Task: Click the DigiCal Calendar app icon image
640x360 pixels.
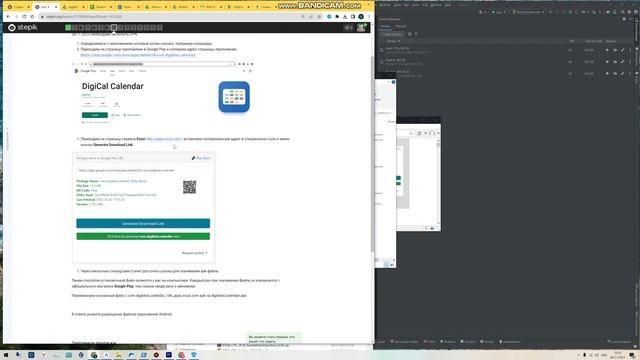Action: (234, 97)
